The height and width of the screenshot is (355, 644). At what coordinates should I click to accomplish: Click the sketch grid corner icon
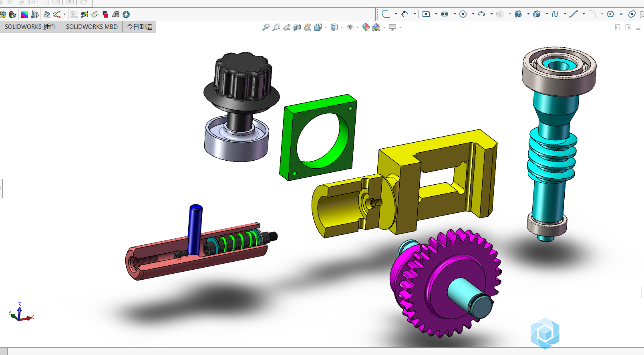pos(386,14)
